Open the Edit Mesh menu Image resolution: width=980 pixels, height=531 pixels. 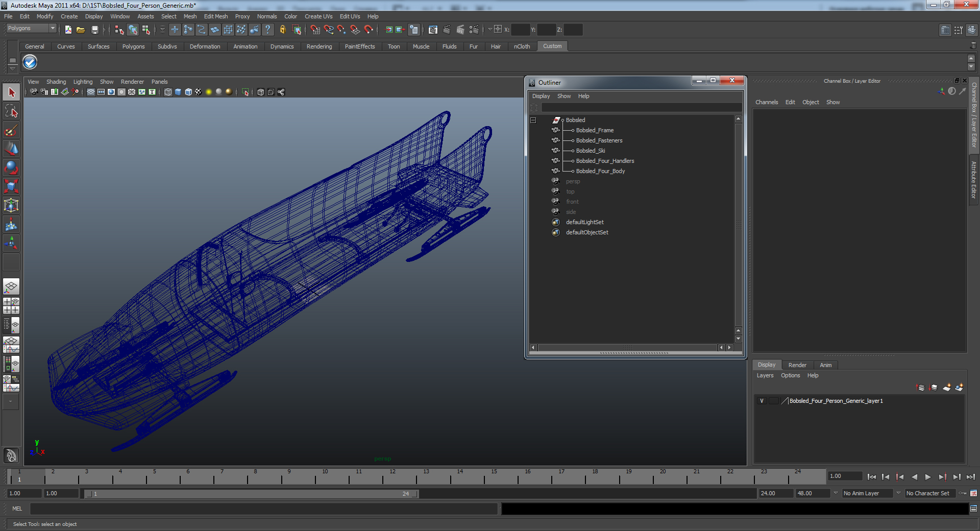[216, 16]
